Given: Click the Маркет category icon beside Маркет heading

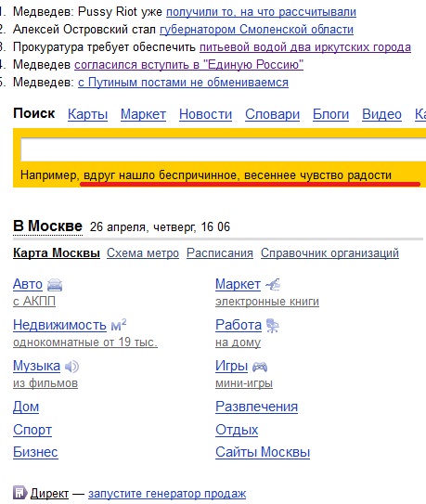Looking at the screenshot, I should (273, 284).
